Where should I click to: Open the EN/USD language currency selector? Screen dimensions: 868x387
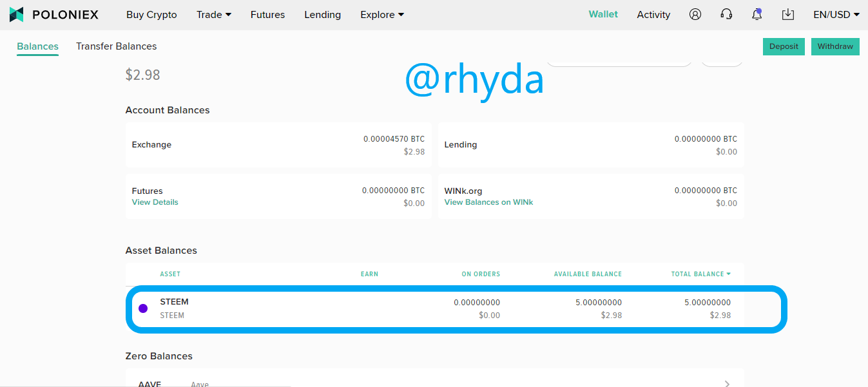point(836,14)
